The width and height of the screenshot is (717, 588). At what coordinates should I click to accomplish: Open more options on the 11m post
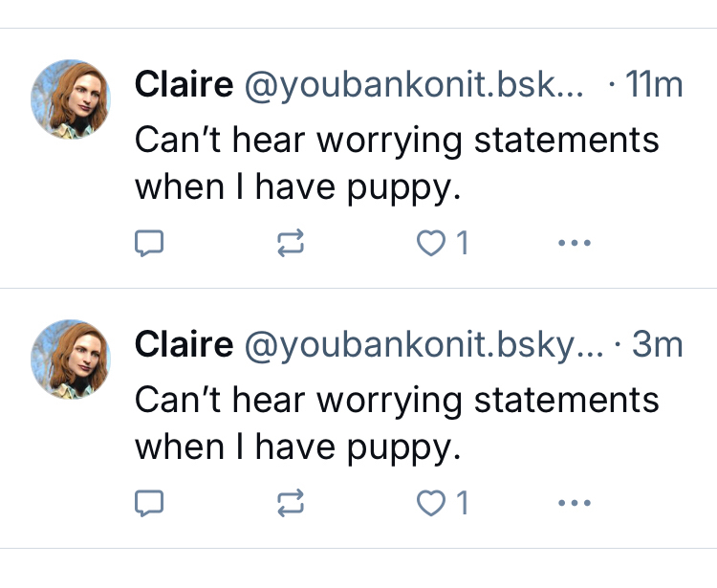(x=574, y=244)
